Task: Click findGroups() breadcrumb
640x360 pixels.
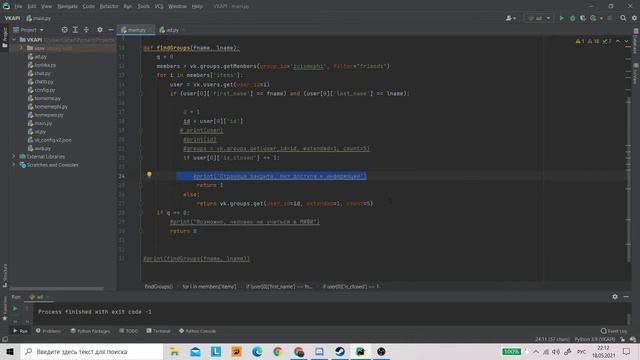Action: 158,287
